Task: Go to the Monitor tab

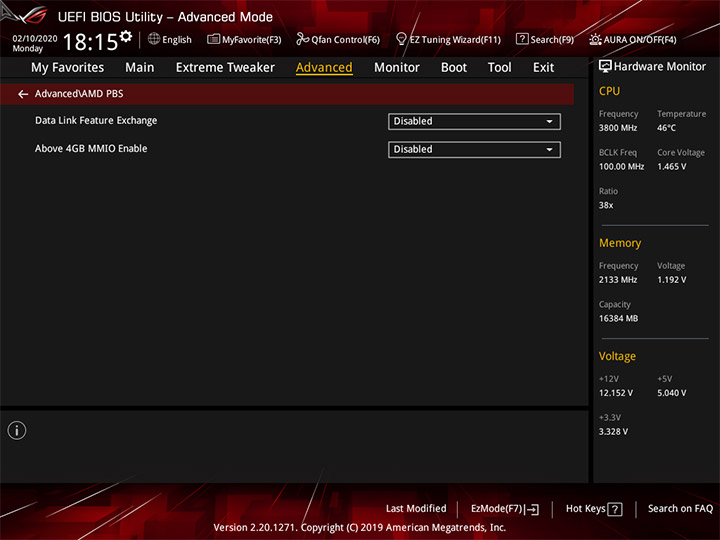Action: (397, 68)
